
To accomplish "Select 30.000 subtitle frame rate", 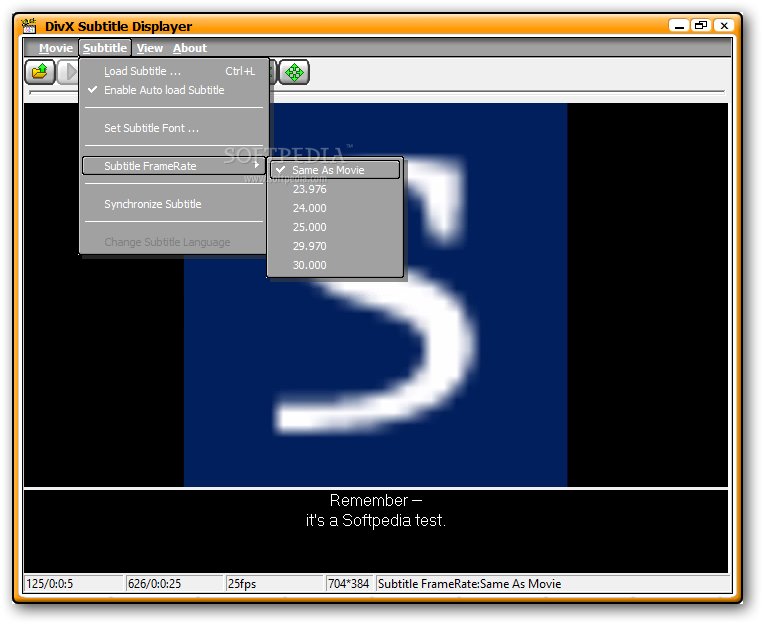I will point(335,265).
